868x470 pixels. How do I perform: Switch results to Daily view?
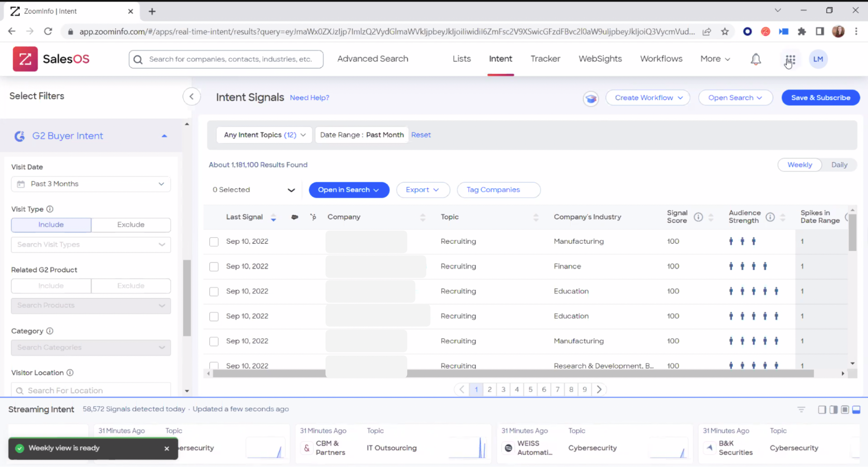pyautogui.click(x=839, y=165)
